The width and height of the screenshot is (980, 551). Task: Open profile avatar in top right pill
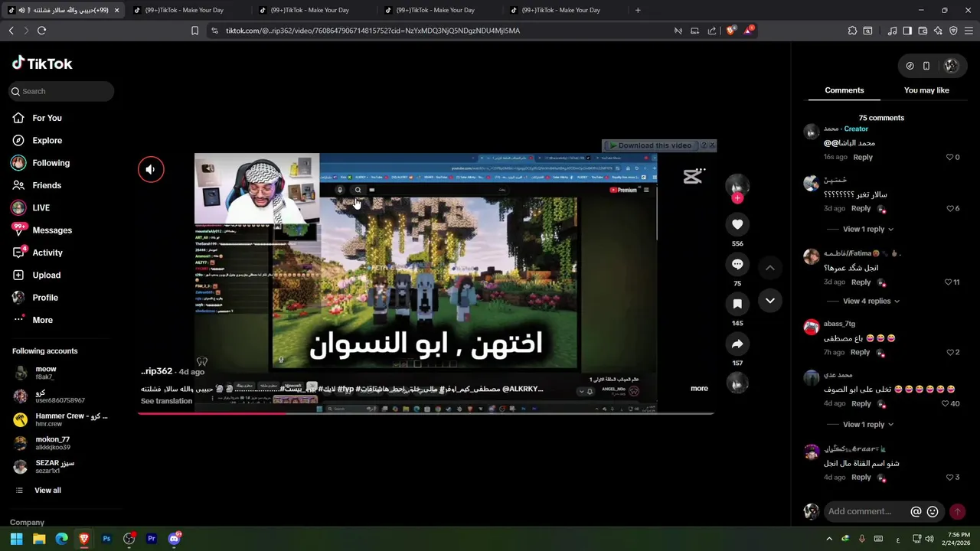coord(951,66)
